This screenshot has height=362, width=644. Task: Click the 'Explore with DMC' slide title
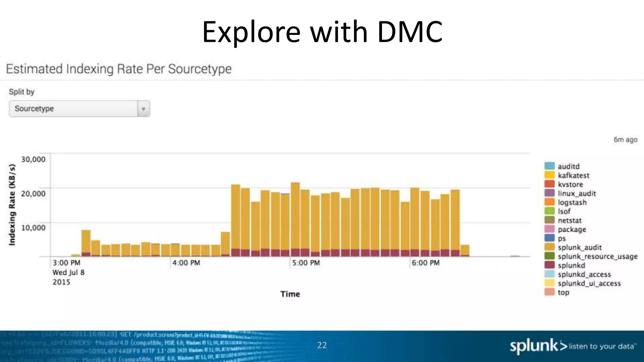(x=322, y=31)
